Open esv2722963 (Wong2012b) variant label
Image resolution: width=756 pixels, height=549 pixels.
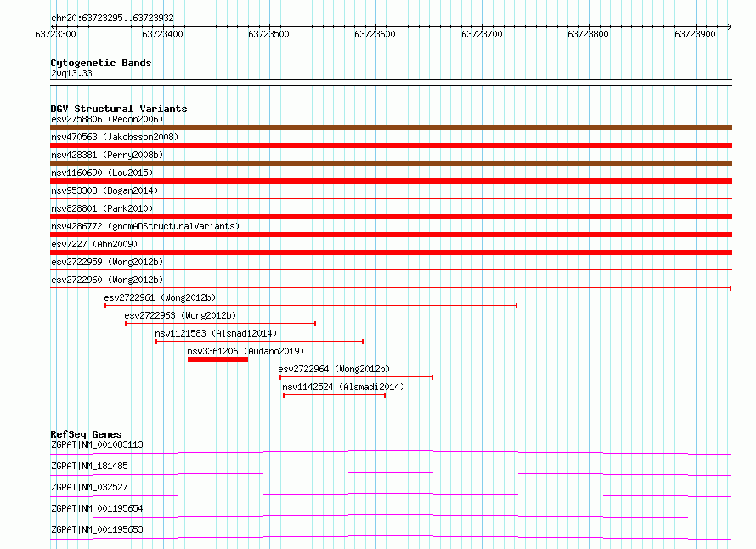180,315
